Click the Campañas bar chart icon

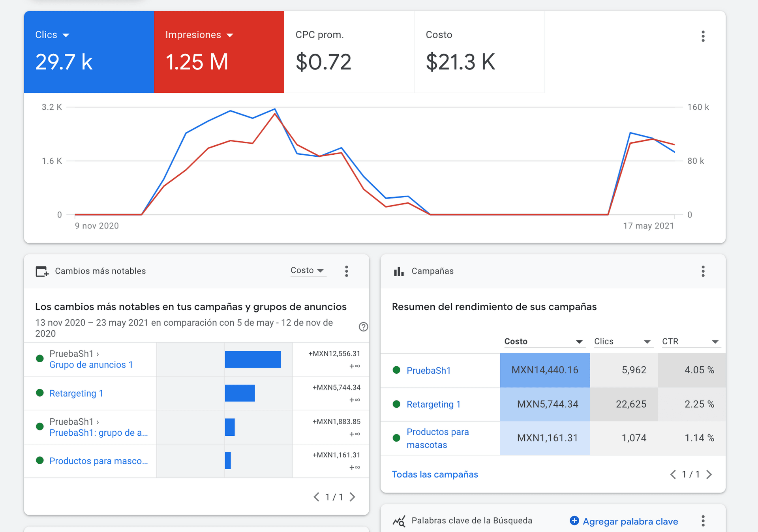coord(399,272)
